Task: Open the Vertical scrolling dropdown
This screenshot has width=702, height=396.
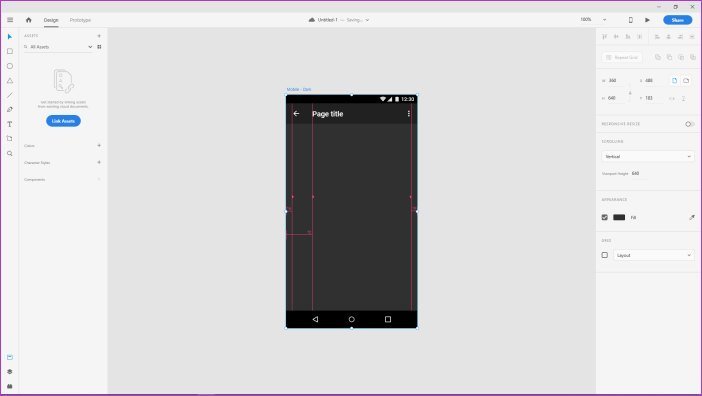Action: pyautogui.click(x=648, y=156)
